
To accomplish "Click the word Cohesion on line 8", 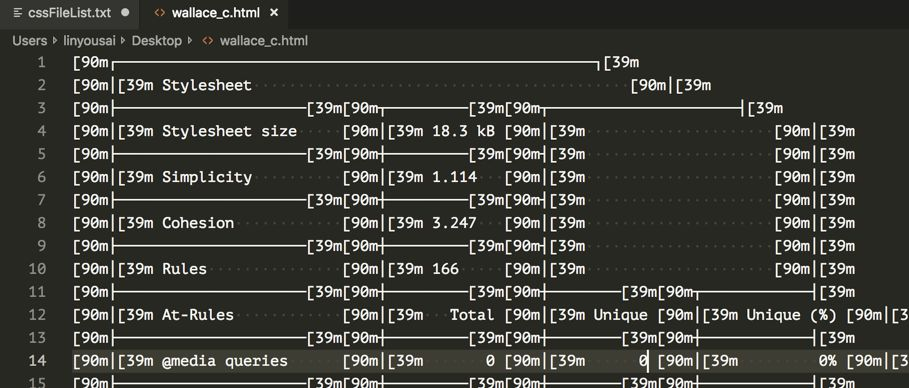I will [198, 223].
